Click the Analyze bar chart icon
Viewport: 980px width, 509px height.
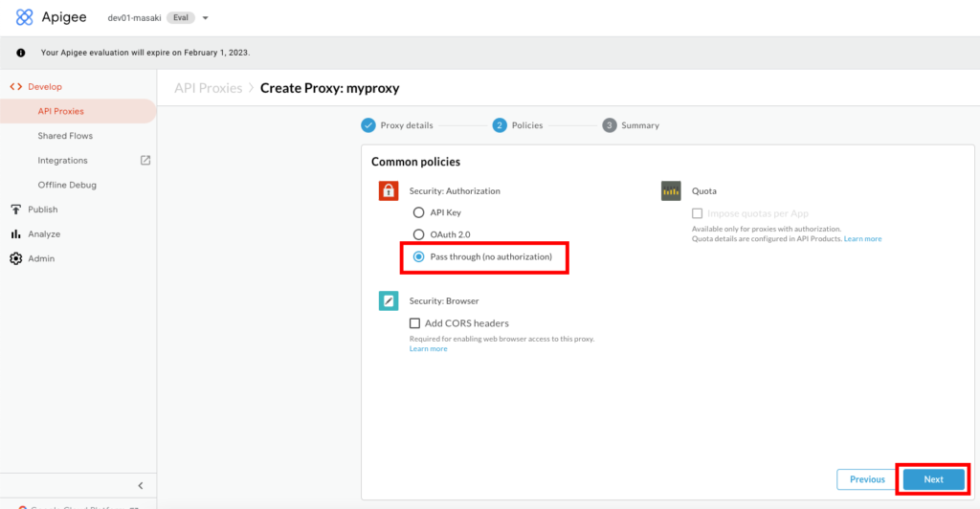tap(16, 234)
